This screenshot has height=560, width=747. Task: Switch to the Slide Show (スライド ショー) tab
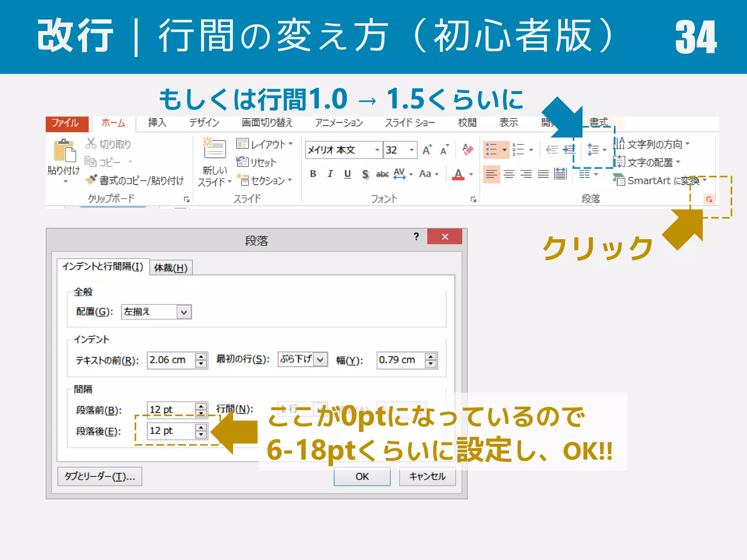coord(410,123)
